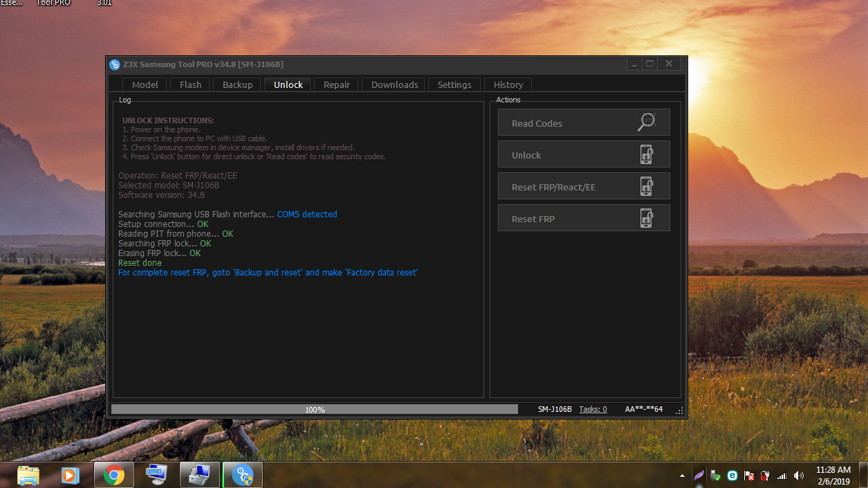Click the power plug tray icon
This screenshot has height=488, width=868.
(x=766, y=476)
